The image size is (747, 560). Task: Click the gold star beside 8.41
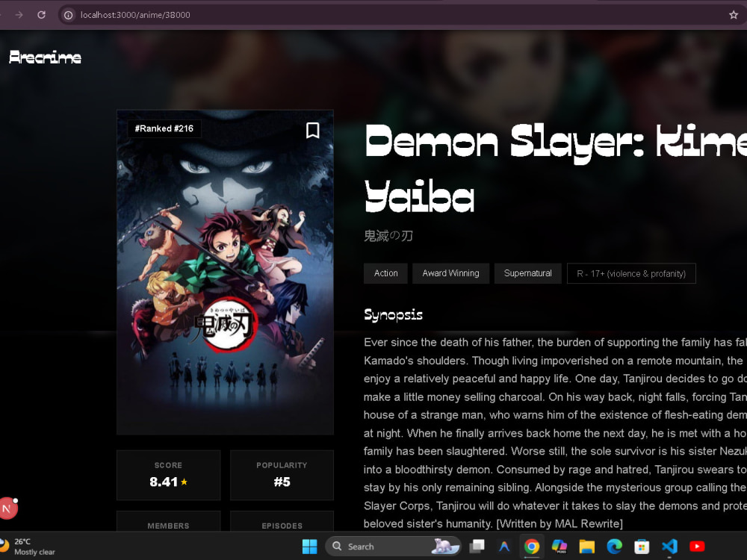point(185,482)
